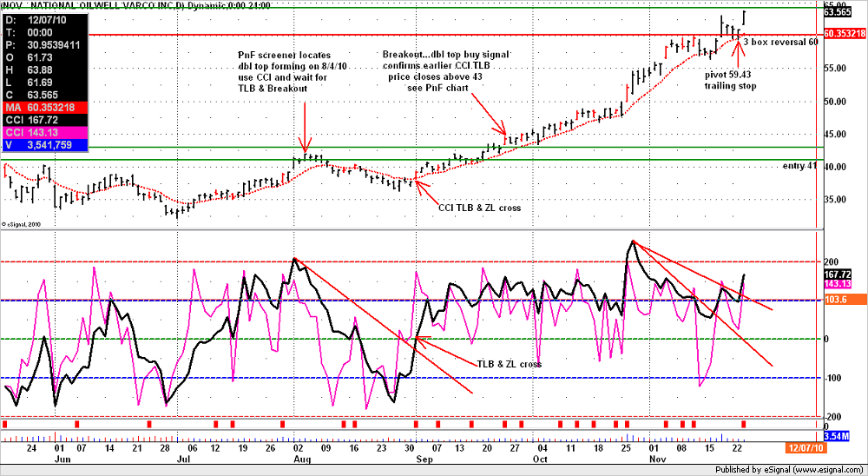
Task: Click the -200 level on CCI axis
Action: tap(832, 417)
